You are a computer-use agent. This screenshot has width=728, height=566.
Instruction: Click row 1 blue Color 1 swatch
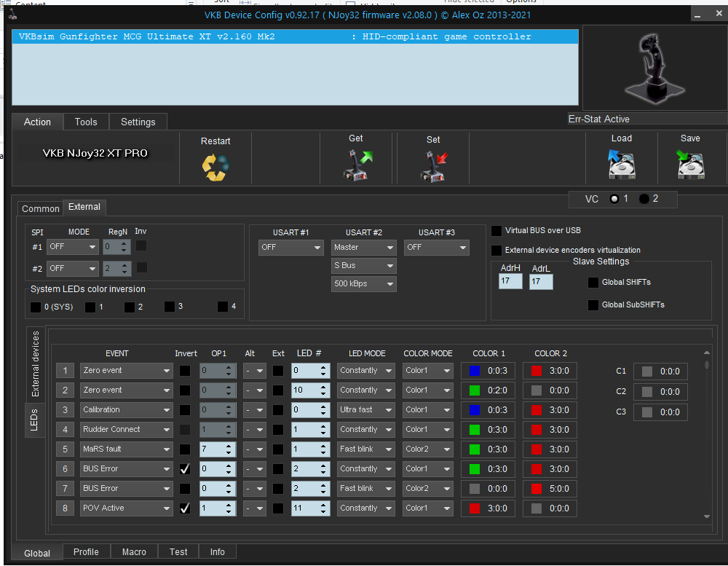[x=475, y=371]
